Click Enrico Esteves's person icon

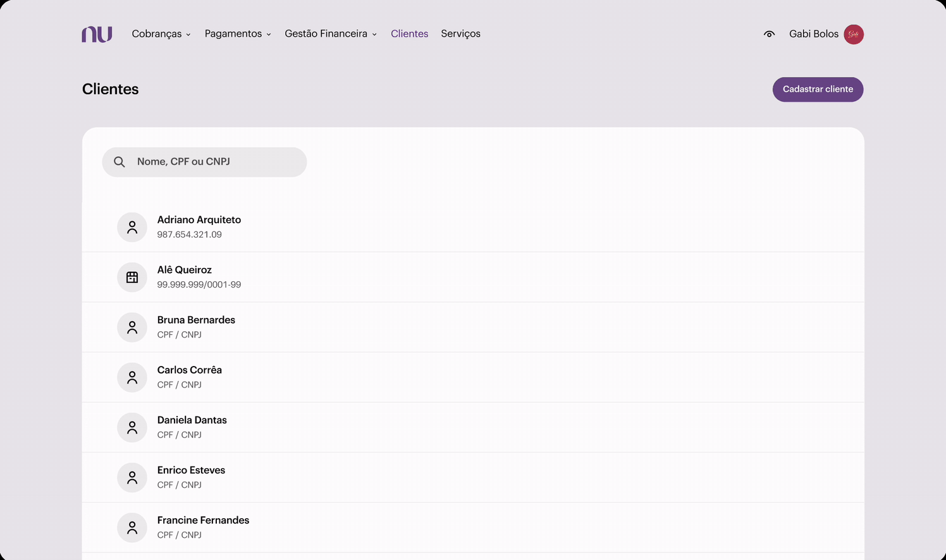(x=132, y=477)
